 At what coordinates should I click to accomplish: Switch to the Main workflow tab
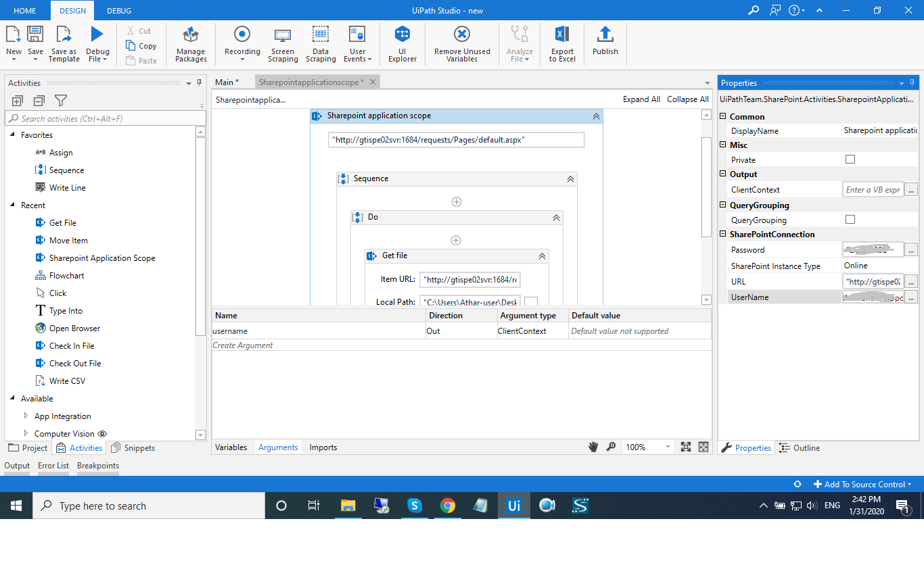[227, 82]
